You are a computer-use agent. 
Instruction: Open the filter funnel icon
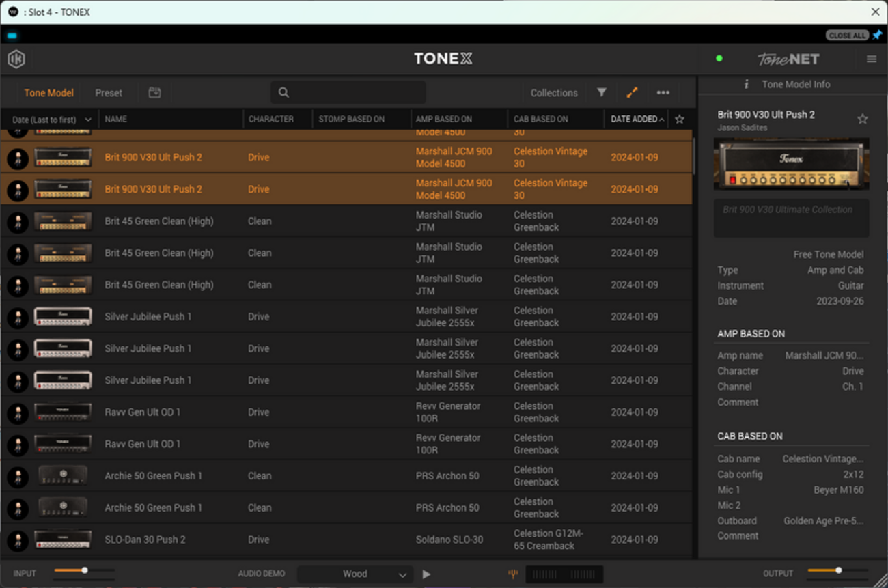tap(601, 93)
